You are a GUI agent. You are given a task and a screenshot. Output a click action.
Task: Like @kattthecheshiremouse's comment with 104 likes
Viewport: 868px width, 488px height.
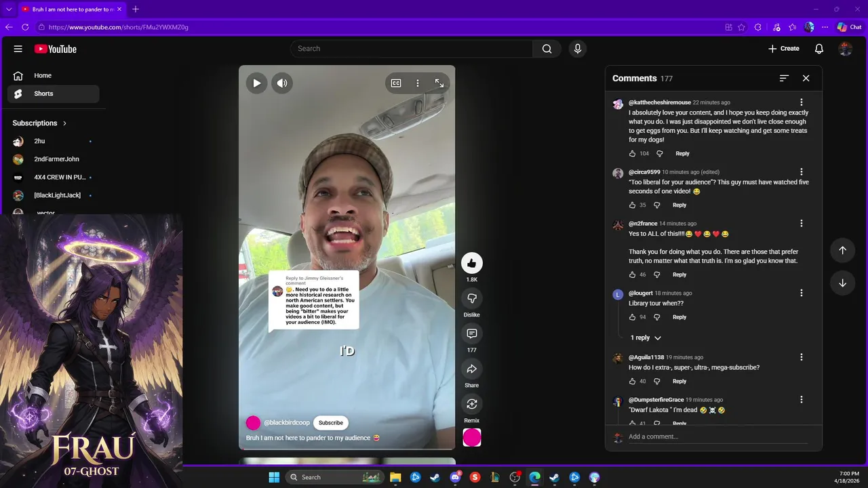(633, 154)
